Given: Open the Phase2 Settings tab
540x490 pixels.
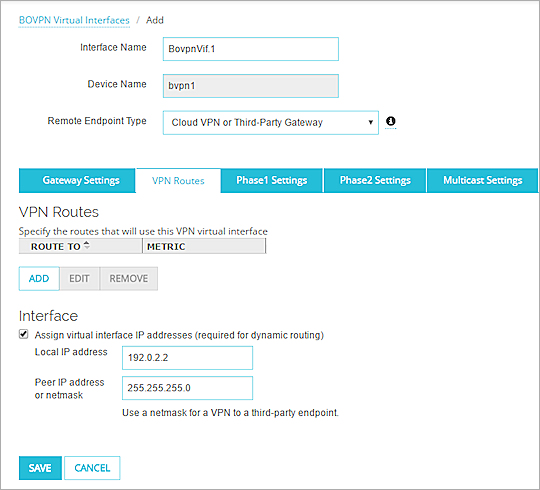Looking at the screenshot, I should coord(375,180).
